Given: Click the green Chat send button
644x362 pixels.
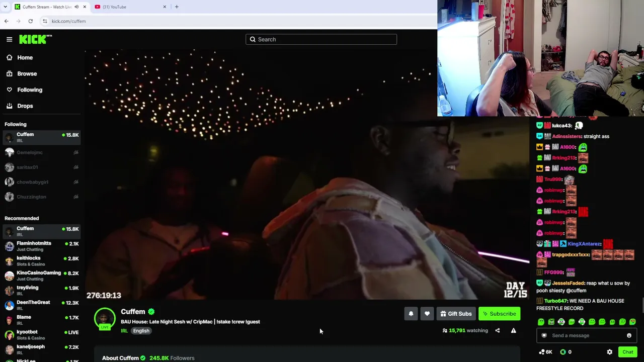Looking at the screenshot, I should (x=627, y=352).
